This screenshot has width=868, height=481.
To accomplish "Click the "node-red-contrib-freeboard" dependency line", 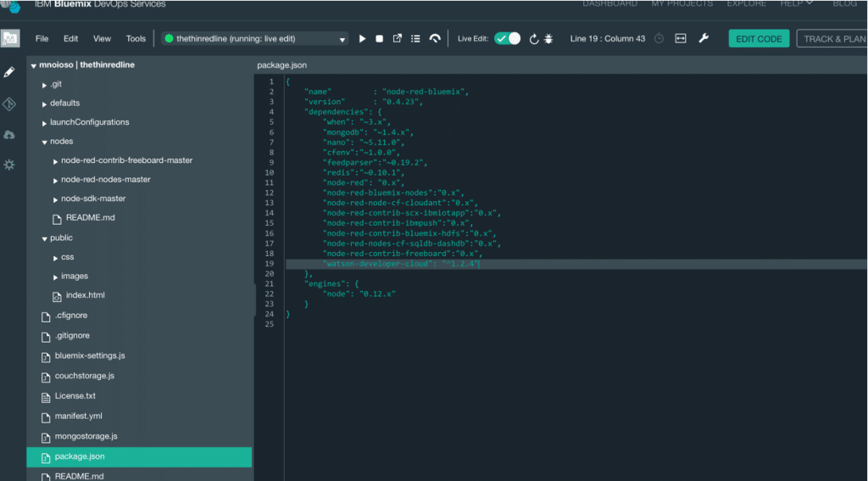I will coord(403,254).
